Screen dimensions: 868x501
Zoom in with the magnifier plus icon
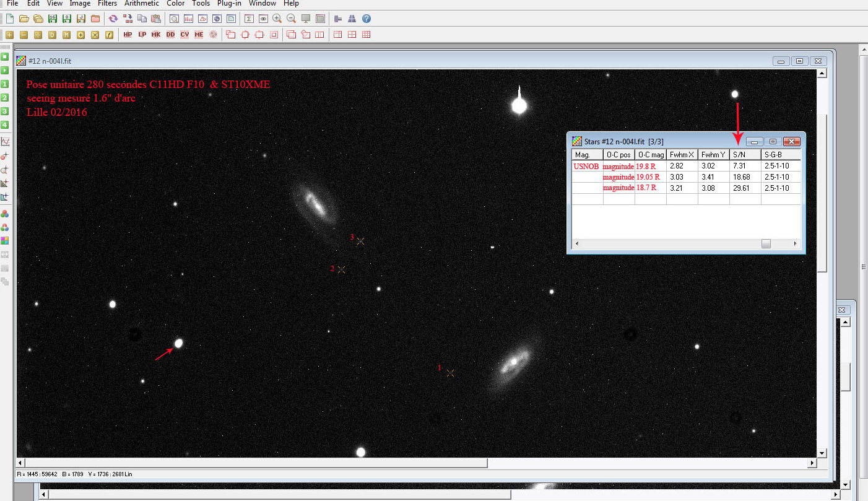[277, 19]
